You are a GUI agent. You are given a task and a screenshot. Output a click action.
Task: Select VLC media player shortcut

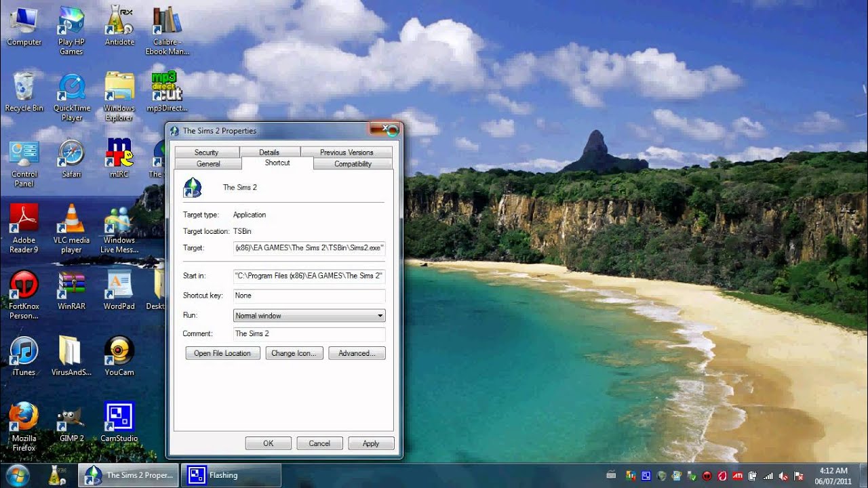(x=71, y=229)
